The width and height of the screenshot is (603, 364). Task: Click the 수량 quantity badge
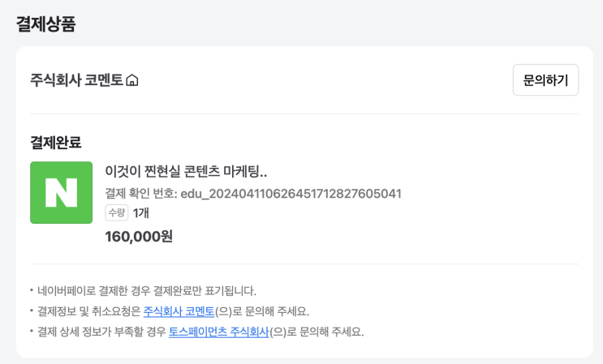point(116,213)
